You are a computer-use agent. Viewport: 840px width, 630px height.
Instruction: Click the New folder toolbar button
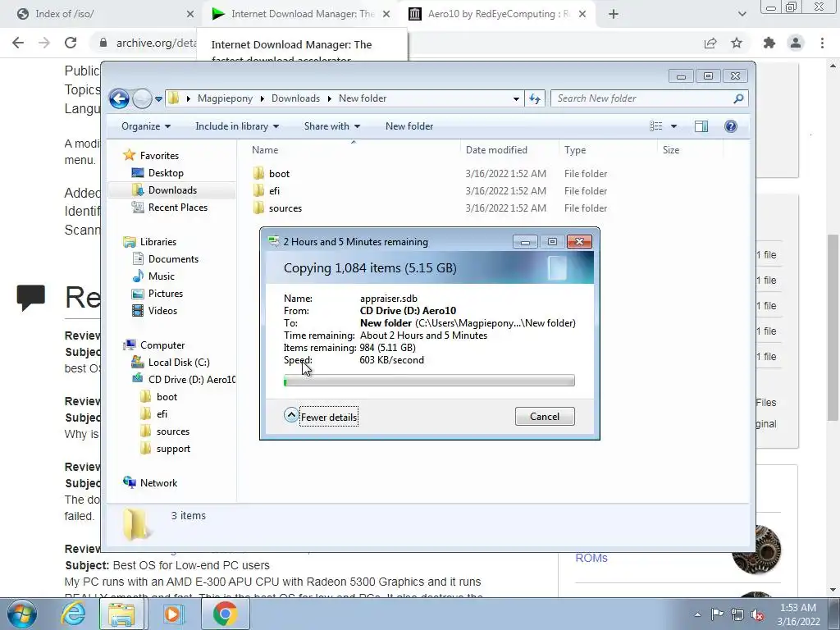point(409,126)
